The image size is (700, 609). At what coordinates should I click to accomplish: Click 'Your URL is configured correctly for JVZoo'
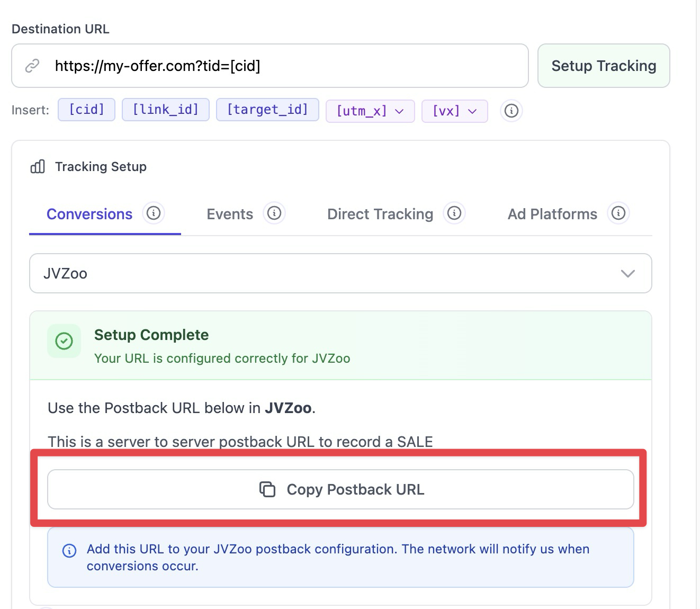point(222,359)
